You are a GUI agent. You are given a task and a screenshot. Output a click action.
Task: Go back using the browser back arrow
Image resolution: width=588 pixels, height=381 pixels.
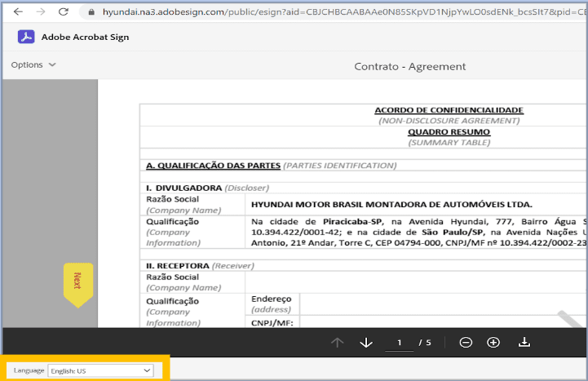tap(18, 12)
